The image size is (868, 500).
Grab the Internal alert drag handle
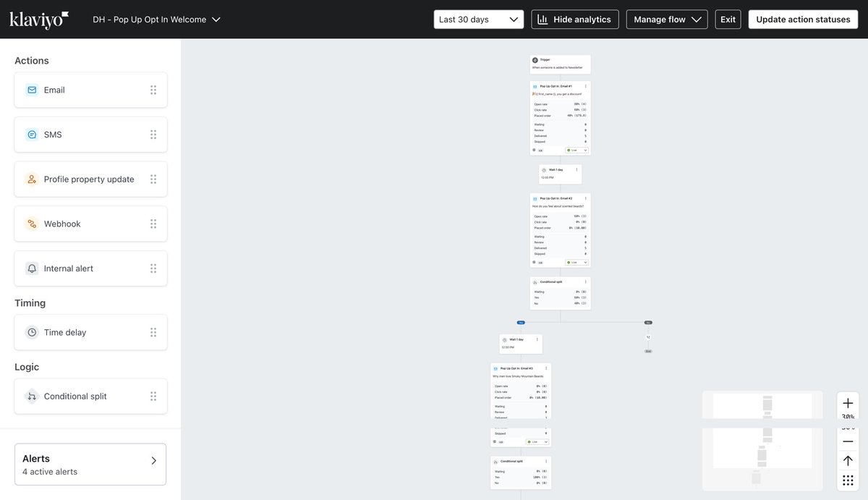(x=153, y=268)
